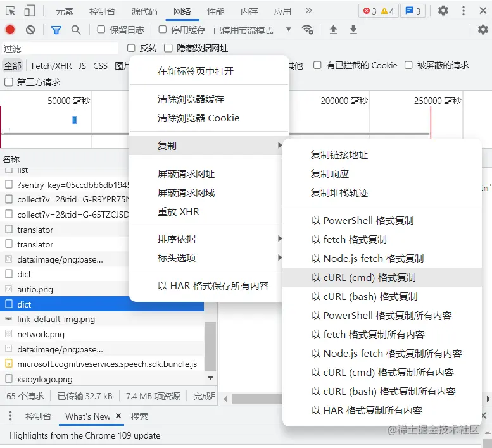This screenshot has width=492, height=448.
Task: Select the autio.png request row
Action: point(65,289)
